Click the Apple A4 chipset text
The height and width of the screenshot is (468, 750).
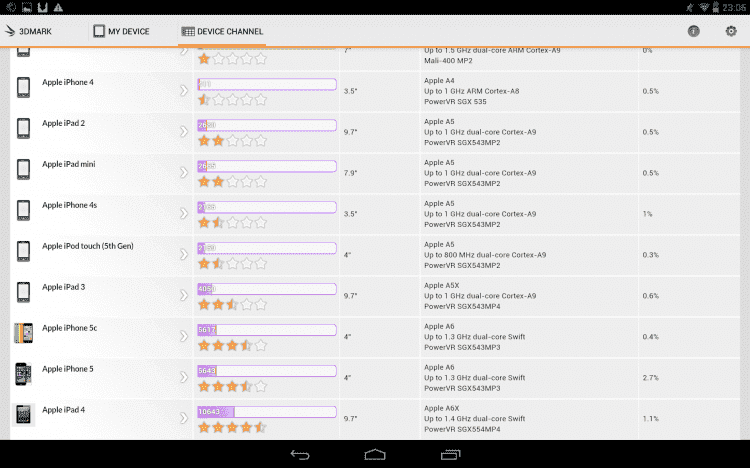click(x=439, y=80)
